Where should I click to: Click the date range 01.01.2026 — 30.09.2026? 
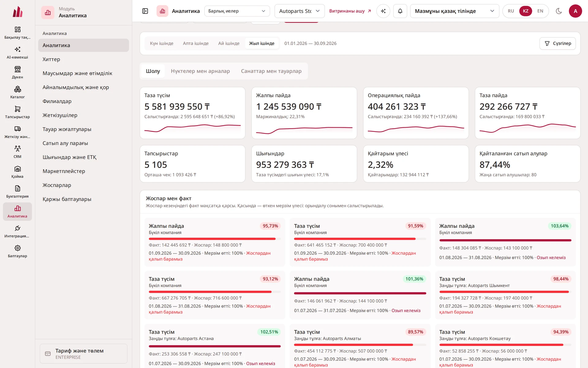pyautogui.click(x=310, y=43)
